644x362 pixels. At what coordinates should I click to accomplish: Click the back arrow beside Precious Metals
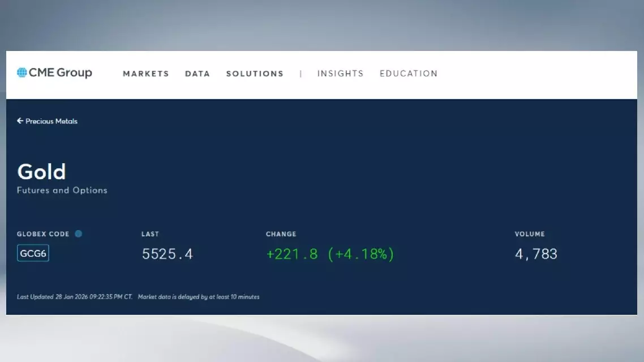point(20,121)
